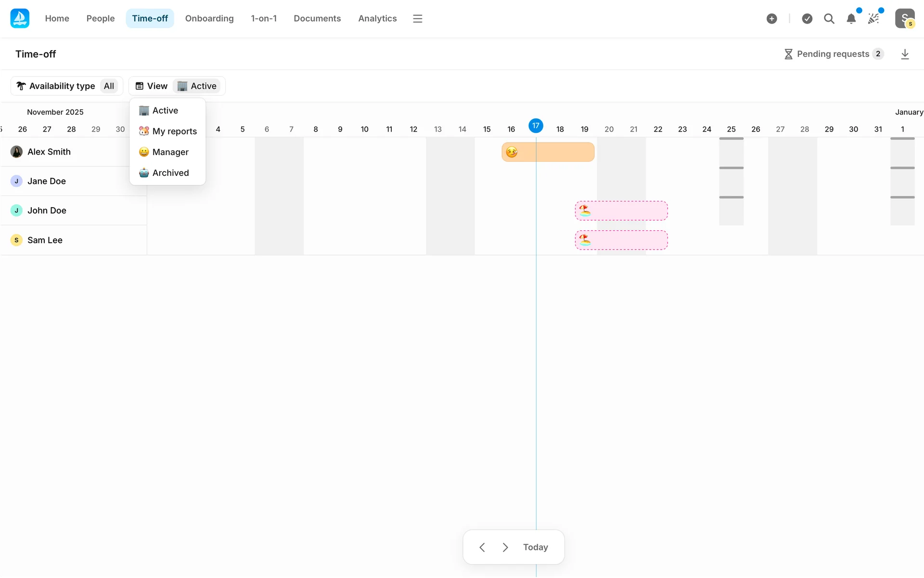Screen dimensions: 924x578
Task: Click the download export icon
Action: (x=905, y=54)
